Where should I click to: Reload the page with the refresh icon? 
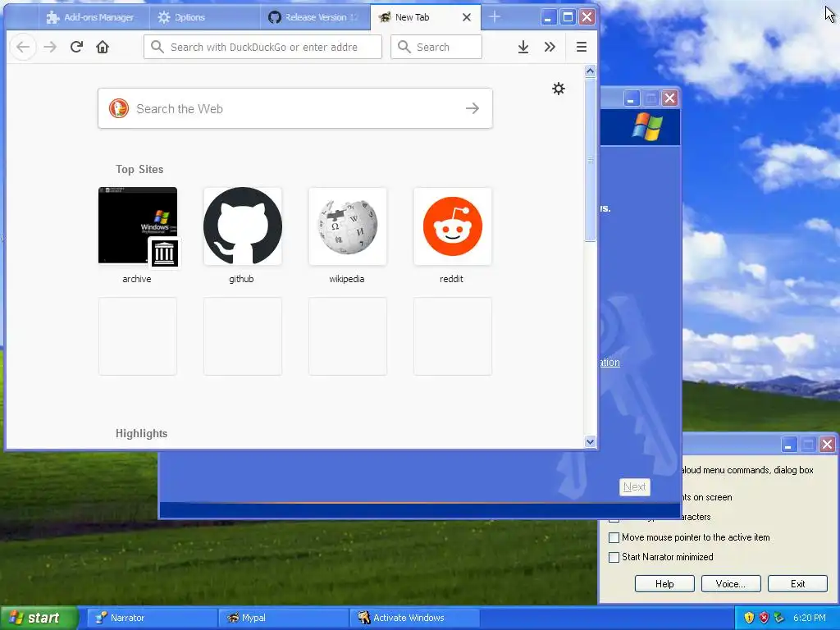(76, 47)
